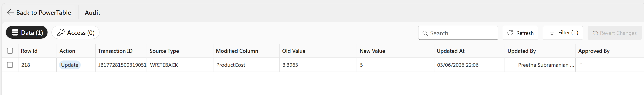Viewport: 644px width, 95px height.
Task: Click the back arrow icon
Action: click(11, 12)
